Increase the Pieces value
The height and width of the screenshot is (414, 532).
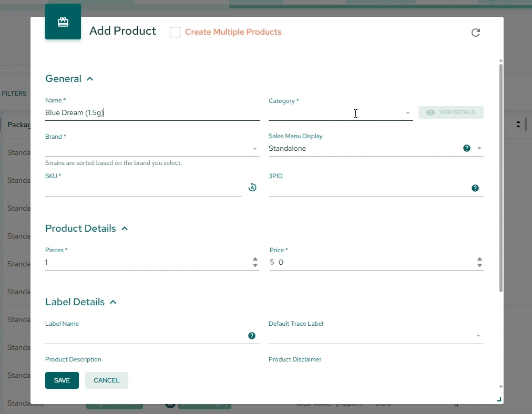[255, 260]
